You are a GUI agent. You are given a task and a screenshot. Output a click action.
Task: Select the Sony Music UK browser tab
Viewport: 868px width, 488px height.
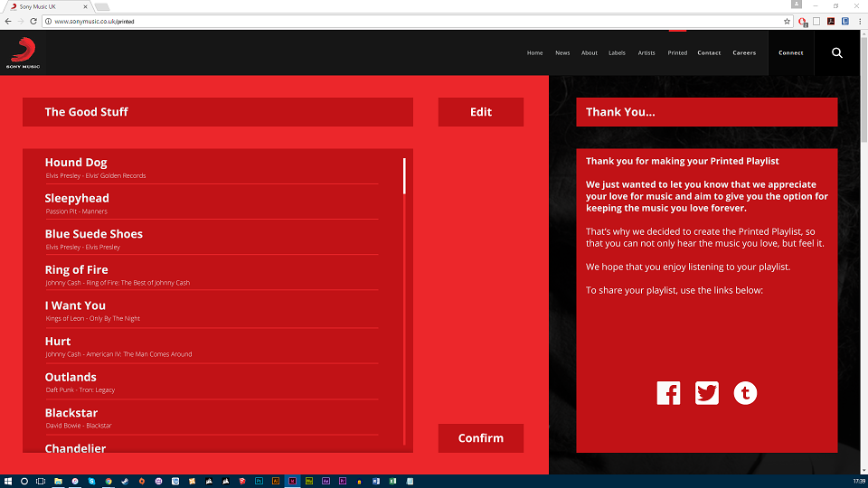(x=47, y=6)
